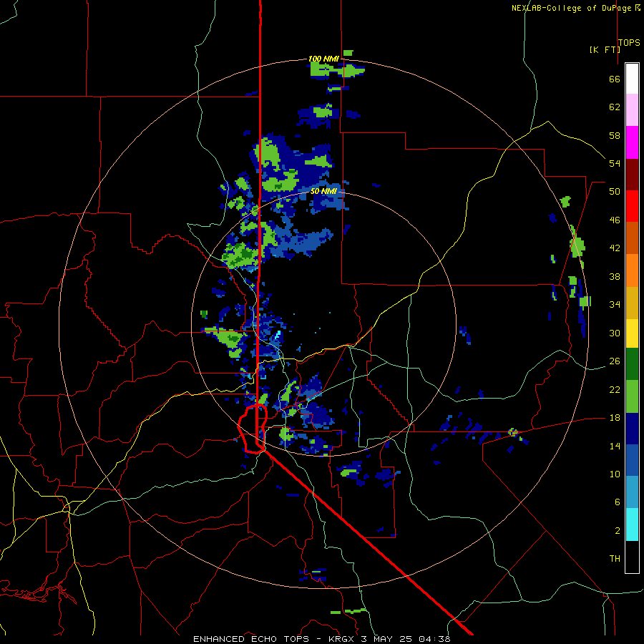This screenshot has width=644, height=644.
Task: Click the thick red closed outline polygon
Action: pyautogui.click(x=253, y=429)
